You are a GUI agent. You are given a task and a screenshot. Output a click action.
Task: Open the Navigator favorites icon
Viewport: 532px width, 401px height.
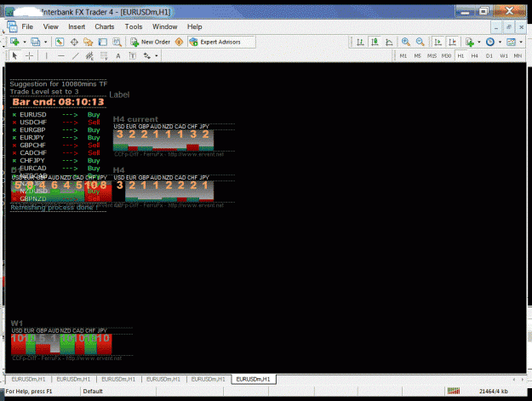[89, 42]
